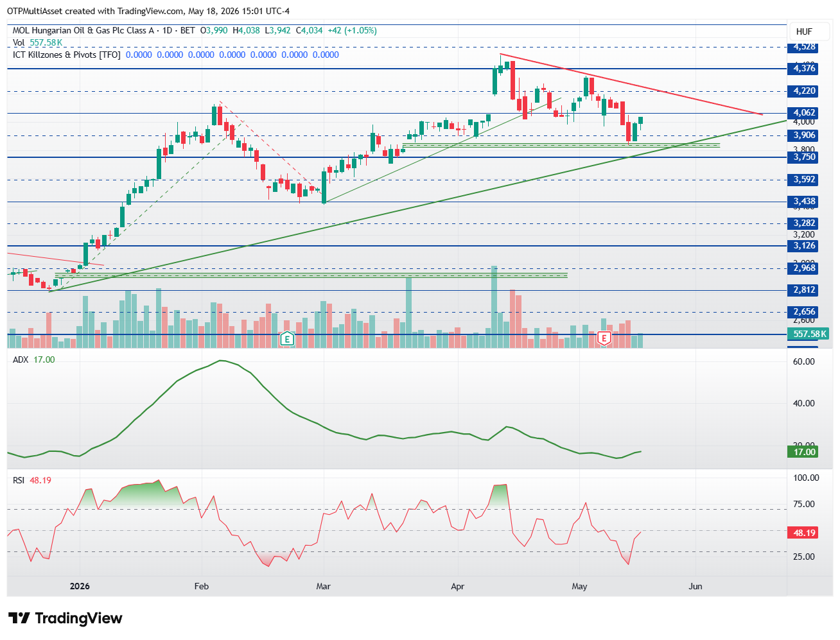Click the 60.00 ADX scale value
The height and width of the screenshot is (640, 840).
coord(804,361)
